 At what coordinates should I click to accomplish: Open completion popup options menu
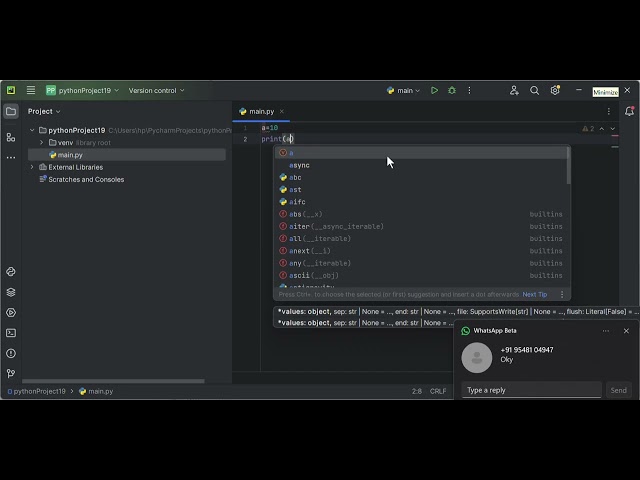pos(562,294)
